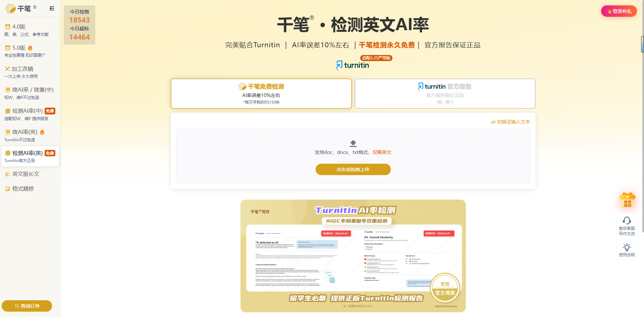The image size is (644, 317).
Task: Click 切换至输入文本 link
Action: tap(511, 122)
